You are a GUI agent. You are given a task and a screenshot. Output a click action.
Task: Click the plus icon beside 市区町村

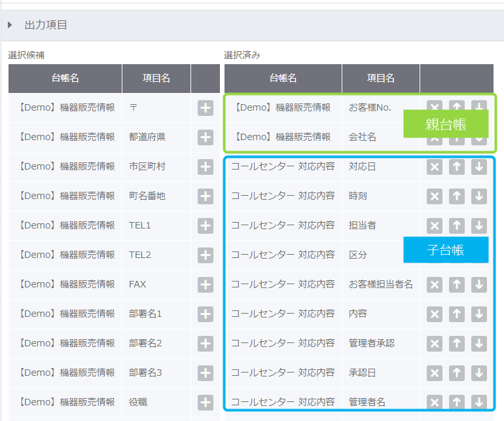[x=206, y=167]
